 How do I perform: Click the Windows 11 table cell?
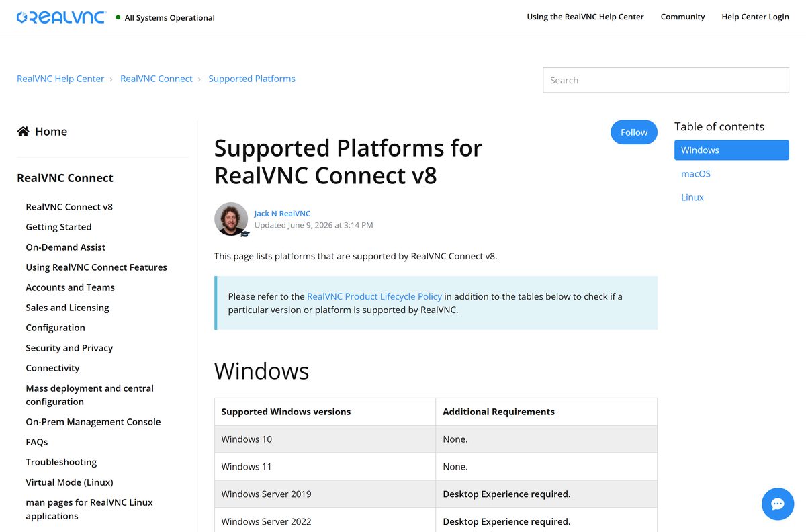click(325, 466)
